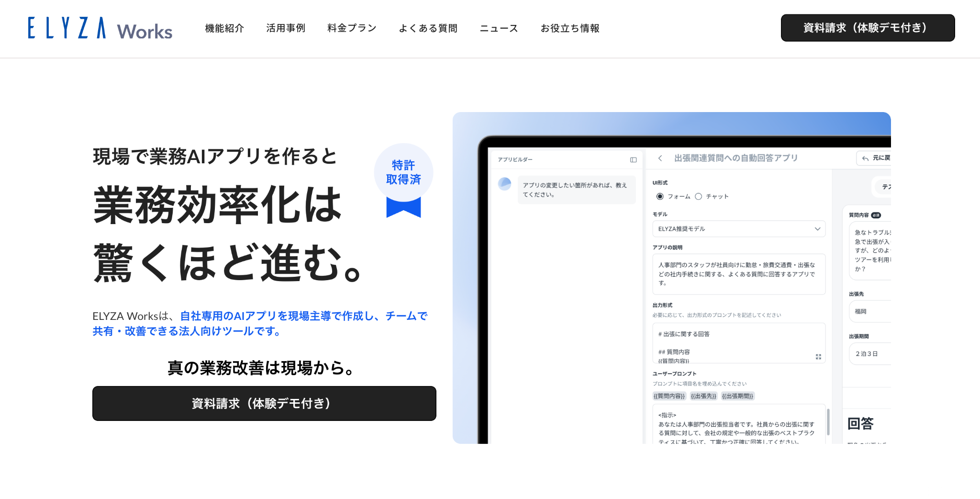Click the vertical scrollbar beside the user prompt
Image resolution: width=980 pixels, height=499 pixels.
pyautogui.click(x=828, y=421)
